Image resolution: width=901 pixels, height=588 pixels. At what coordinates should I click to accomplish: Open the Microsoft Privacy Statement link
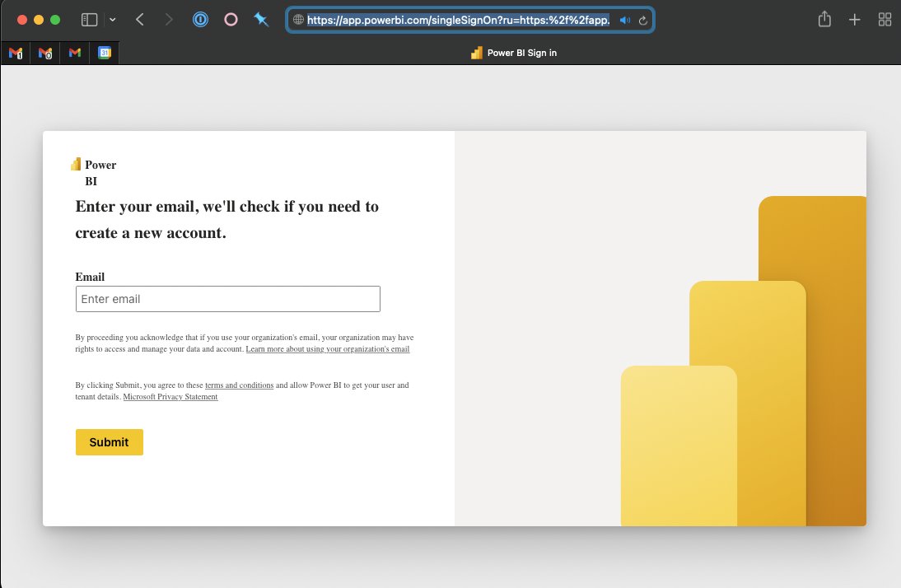coord(170,397)
